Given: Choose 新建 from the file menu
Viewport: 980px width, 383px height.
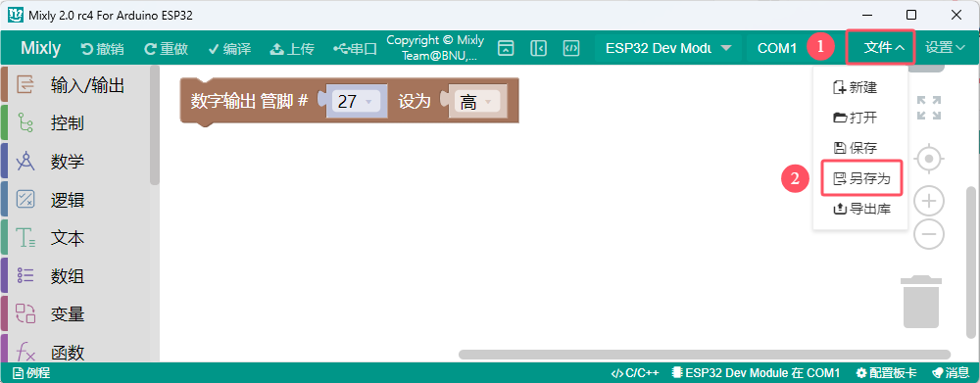Looking at the screenshot, I should 856,88.
